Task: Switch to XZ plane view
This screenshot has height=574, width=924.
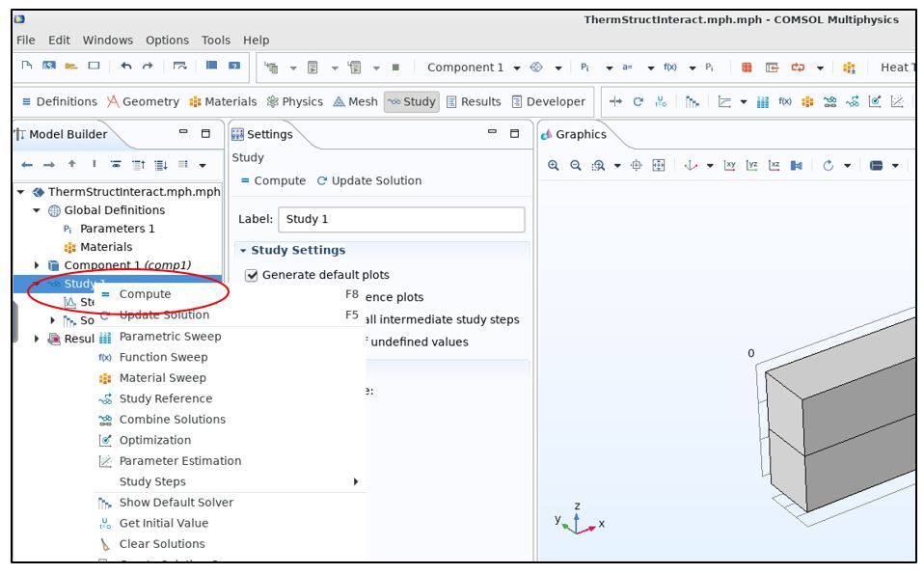Action: 775,166
